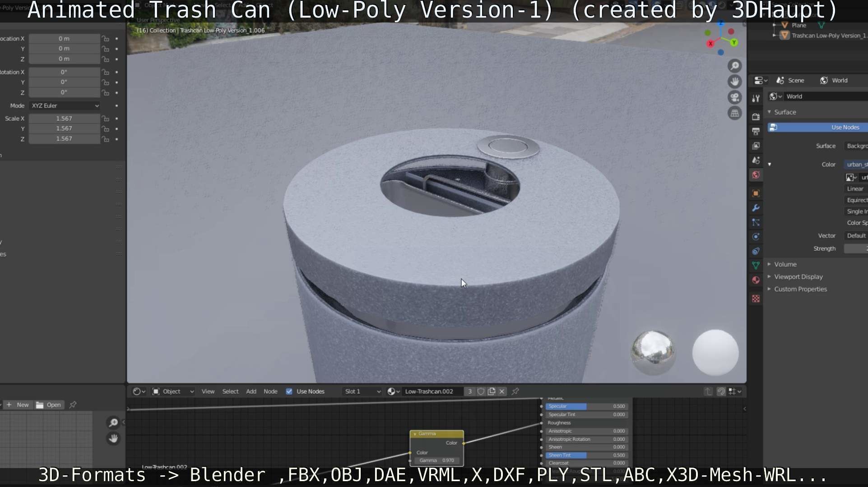868x487 pixels.
Task: Open the Particles properties tab icon
Action: [x=756, y=222]
